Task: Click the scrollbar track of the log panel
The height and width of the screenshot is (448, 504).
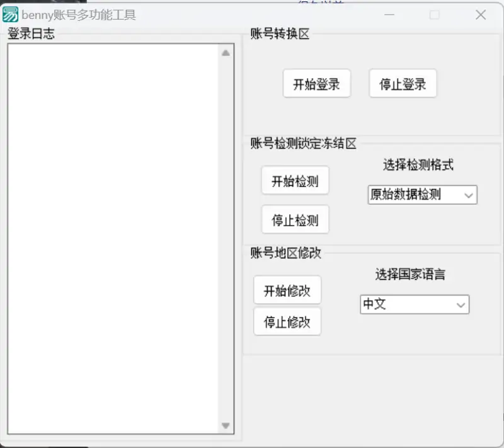Action: [x=226, y=239]
